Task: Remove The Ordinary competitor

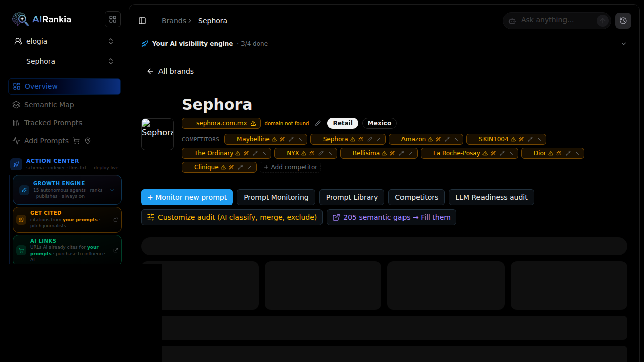Action: coord(264,153)
